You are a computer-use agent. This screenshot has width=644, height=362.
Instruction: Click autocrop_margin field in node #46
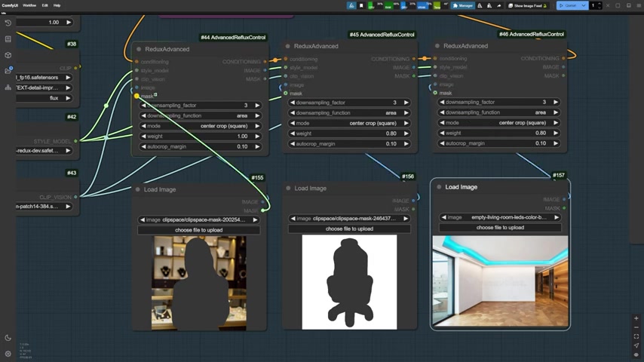[x=499, y=143]
